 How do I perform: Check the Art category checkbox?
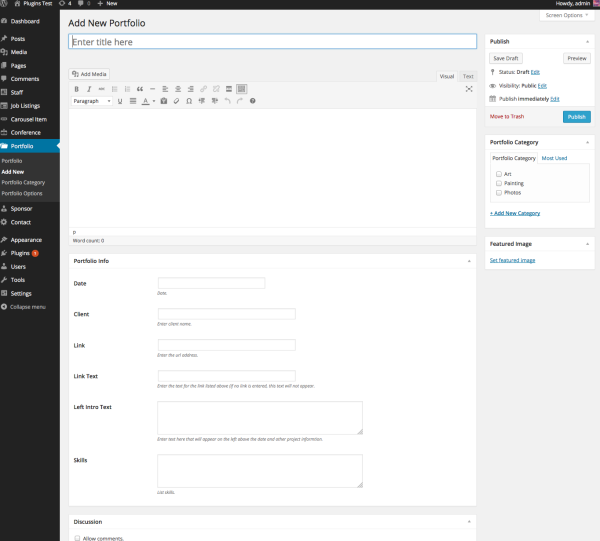[499, 174]
